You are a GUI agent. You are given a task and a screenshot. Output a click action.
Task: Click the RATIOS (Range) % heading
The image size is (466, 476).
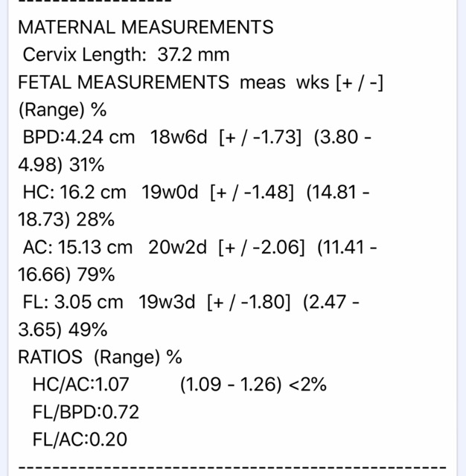click(100, 357)
